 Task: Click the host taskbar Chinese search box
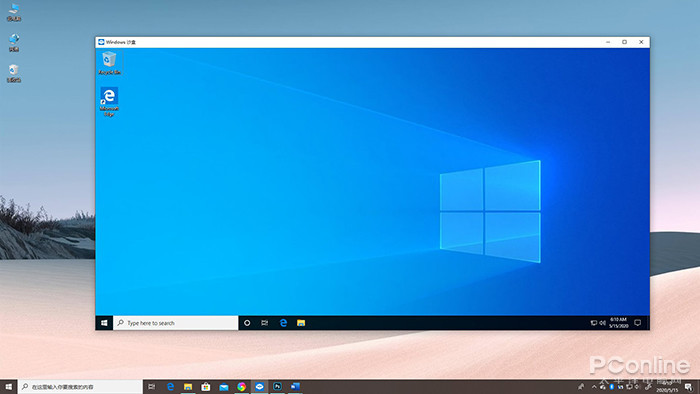(x=80, y=386)
